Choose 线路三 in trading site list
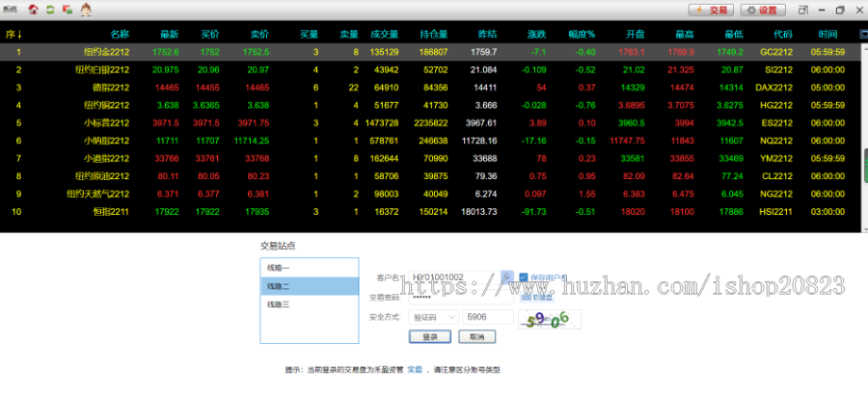The height and width of the screenshot is (394, 868). [310, 304]
